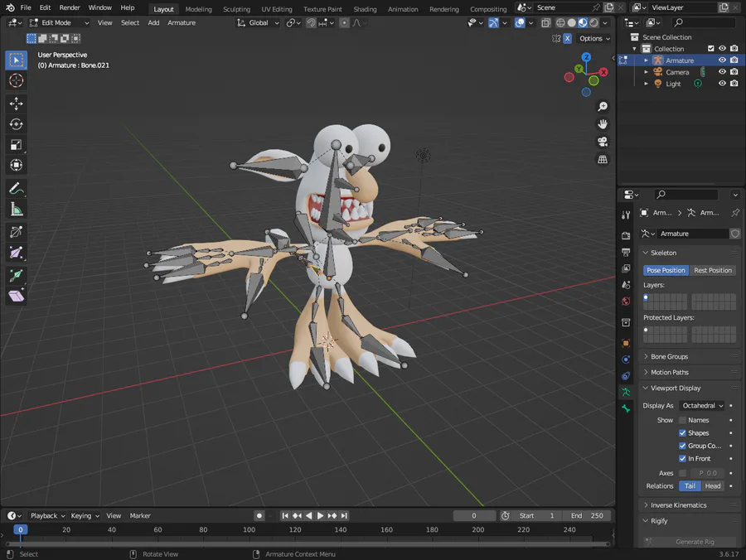Select the Shear tool

point(17,297)
